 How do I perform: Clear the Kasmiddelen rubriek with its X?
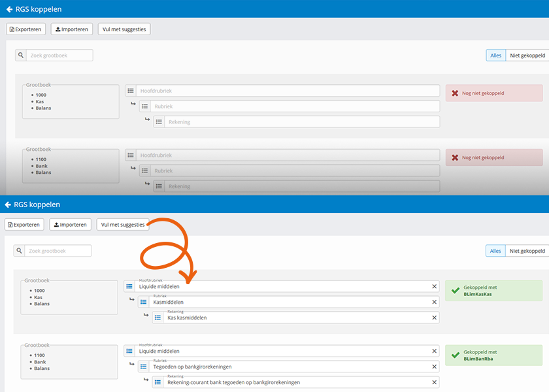point(434,302)
